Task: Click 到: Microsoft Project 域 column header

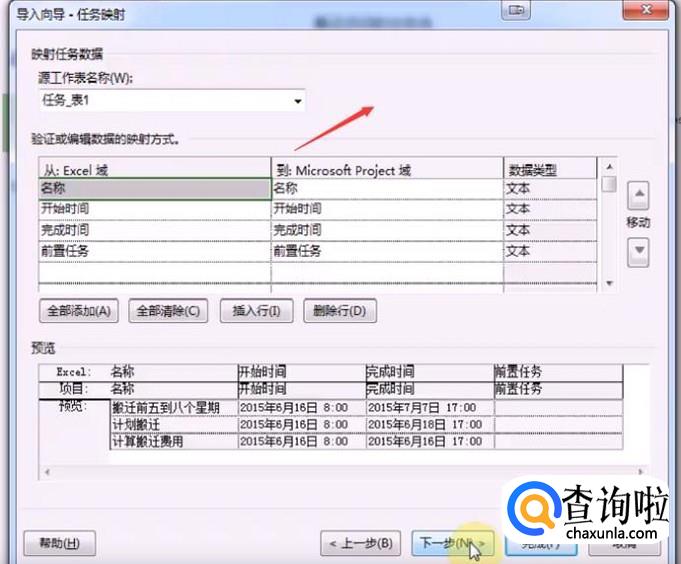Action: [387, 168]
